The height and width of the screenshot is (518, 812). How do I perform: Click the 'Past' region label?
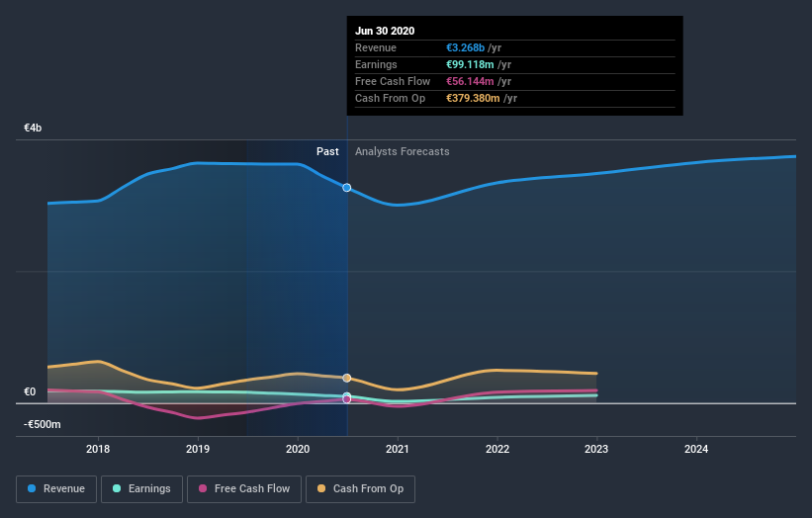point(327,151)
